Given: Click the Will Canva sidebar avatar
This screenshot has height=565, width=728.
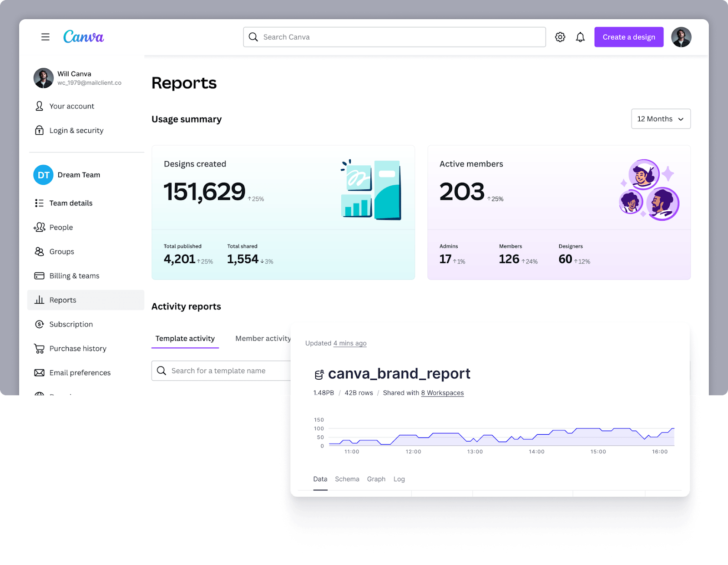Looking at the screenshot, I should click(43, 78).
